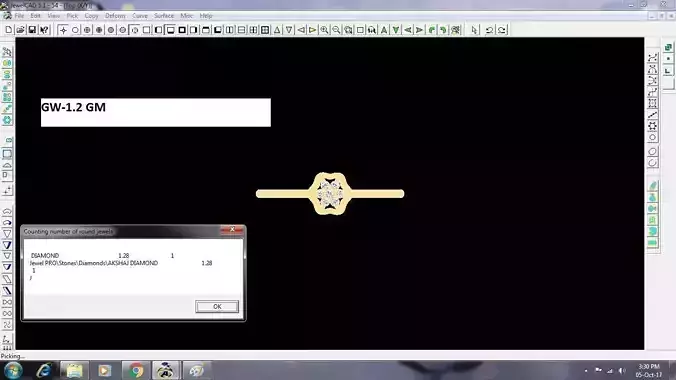Image resolution: width=676 pixels, height=380 pixels.
Task: Click OK in the jewel count dialog
Action: [x=217, y=306]
